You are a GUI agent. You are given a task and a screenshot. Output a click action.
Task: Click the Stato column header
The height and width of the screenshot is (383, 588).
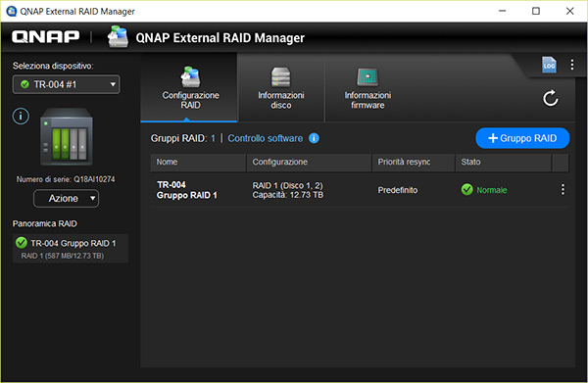(x=504, y=163)
